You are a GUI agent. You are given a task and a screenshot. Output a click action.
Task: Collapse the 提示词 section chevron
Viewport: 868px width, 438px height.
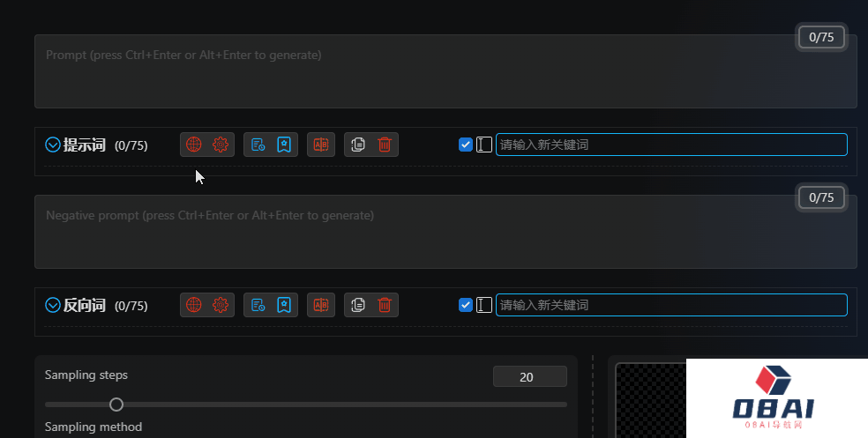click(53, 145)
